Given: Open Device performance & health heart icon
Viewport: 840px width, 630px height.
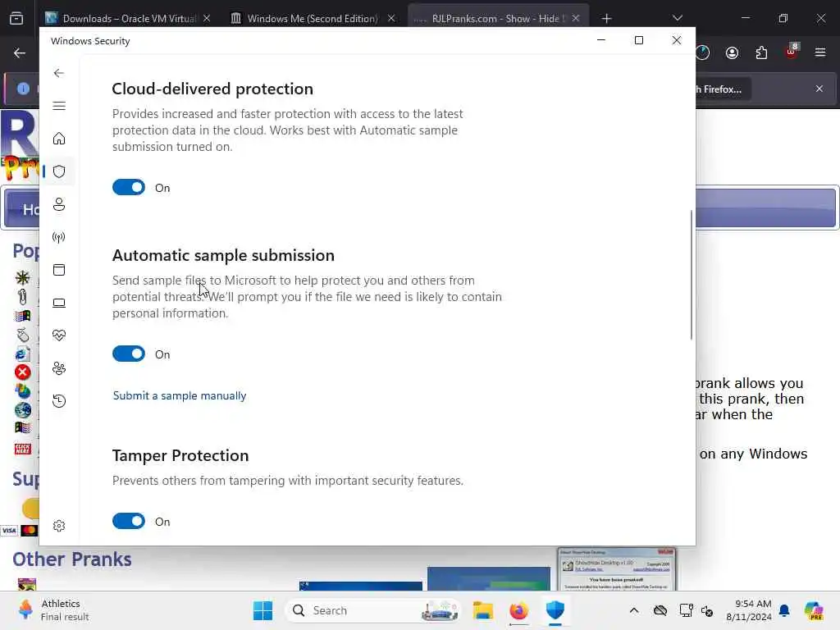Looking at the screenshot, I should pos(59,336).
